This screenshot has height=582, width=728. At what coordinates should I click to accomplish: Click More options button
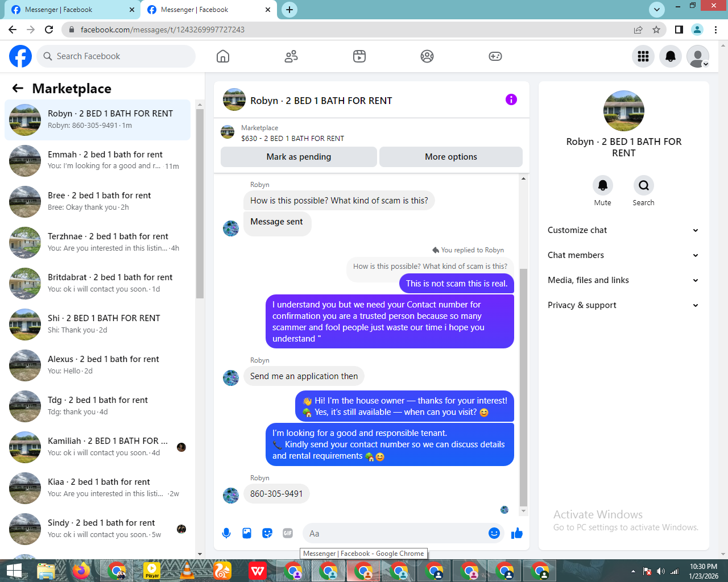point(451,157)
